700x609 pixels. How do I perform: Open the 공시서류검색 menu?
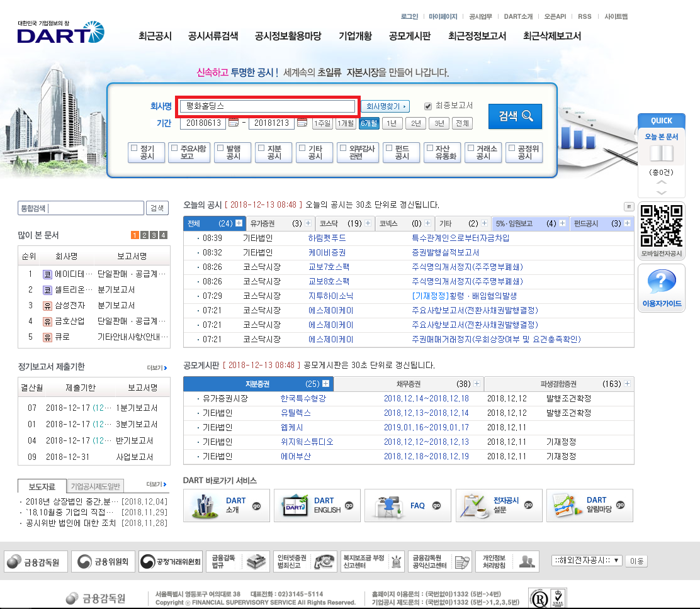[213, 36]
